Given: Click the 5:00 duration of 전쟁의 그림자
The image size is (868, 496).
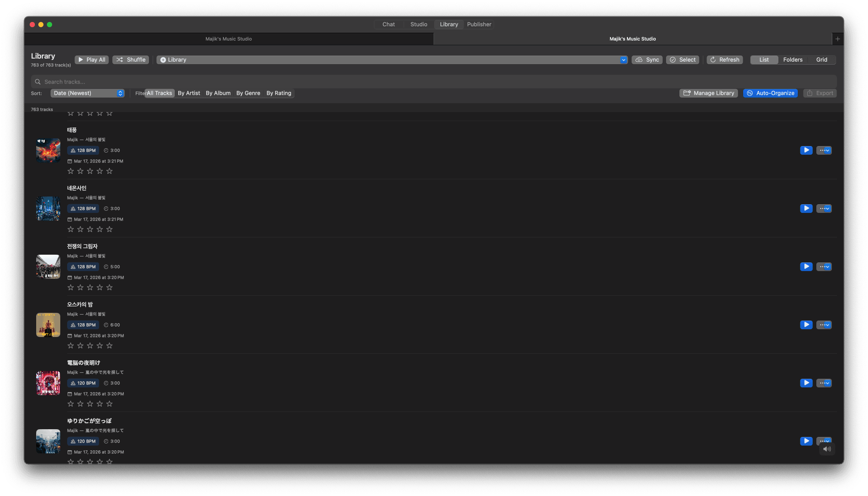Looking at the screenshot, I should [x=112, y=267].
